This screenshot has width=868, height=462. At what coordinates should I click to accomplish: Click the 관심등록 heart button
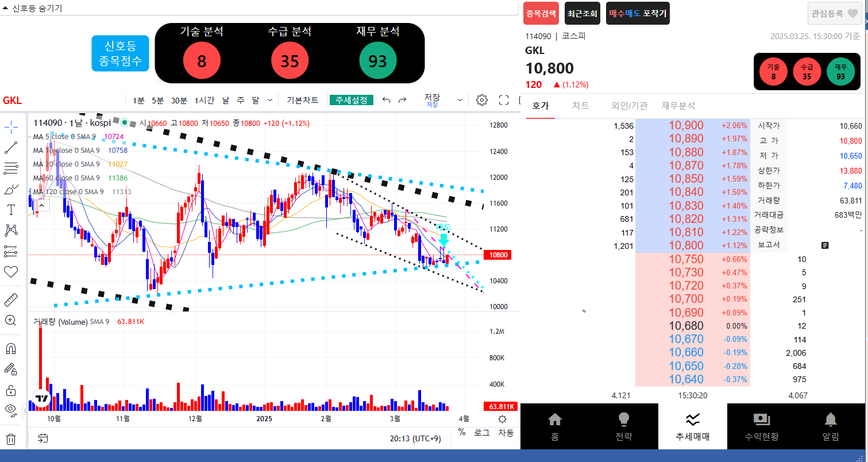click(x=835, y=13)
